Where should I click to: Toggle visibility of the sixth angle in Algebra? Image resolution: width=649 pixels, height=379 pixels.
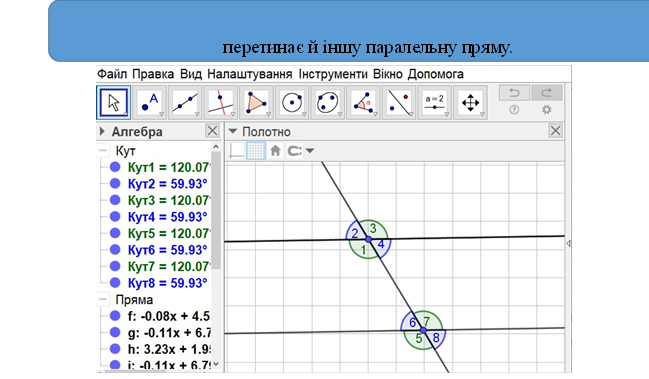(115, 250)
